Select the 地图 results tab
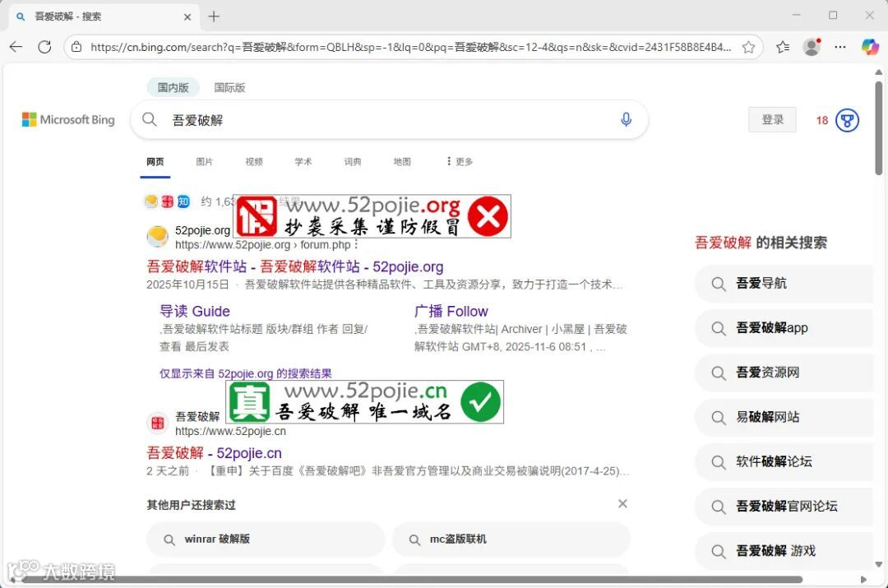Image resolution: width=888 pixels, height=588 pixels. coord(402,161)
